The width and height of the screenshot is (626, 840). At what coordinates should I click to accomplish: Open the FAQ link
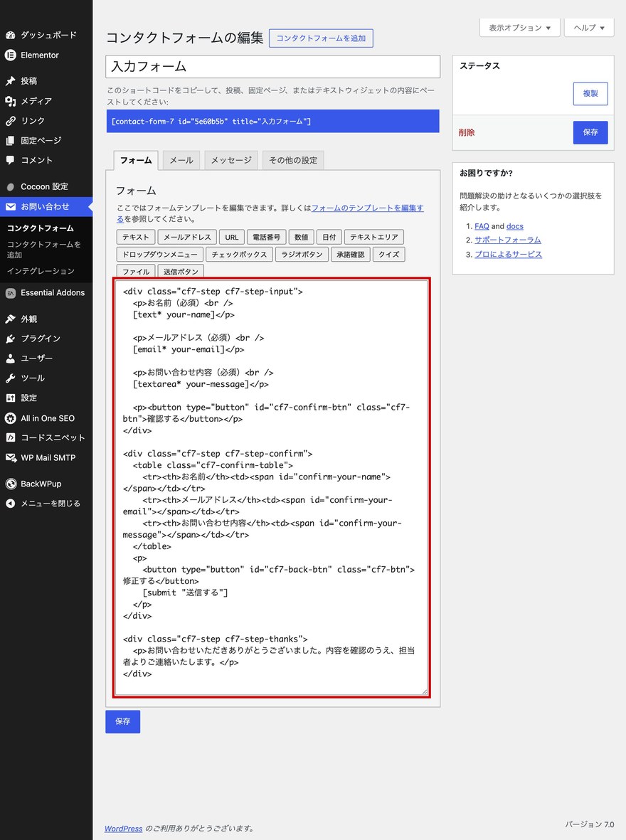click(482, 226)
